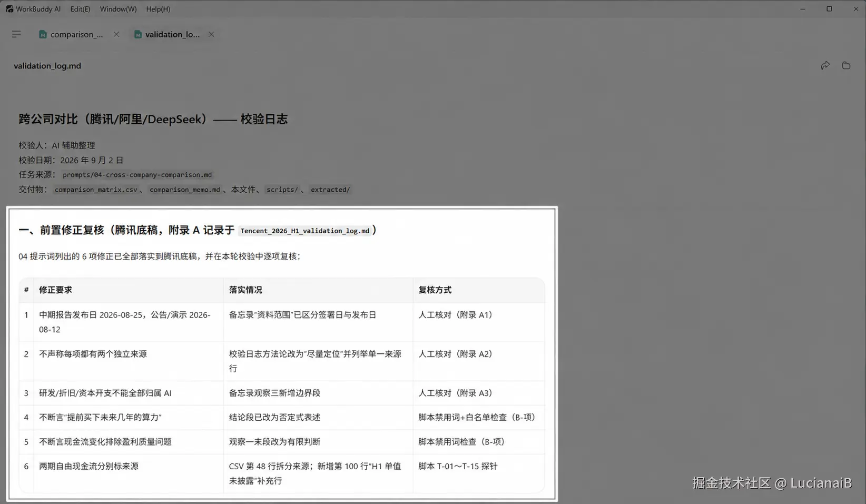866x504 pixels.
Task: Open the folder icon at top right
Action: click(x=846, y=65)
